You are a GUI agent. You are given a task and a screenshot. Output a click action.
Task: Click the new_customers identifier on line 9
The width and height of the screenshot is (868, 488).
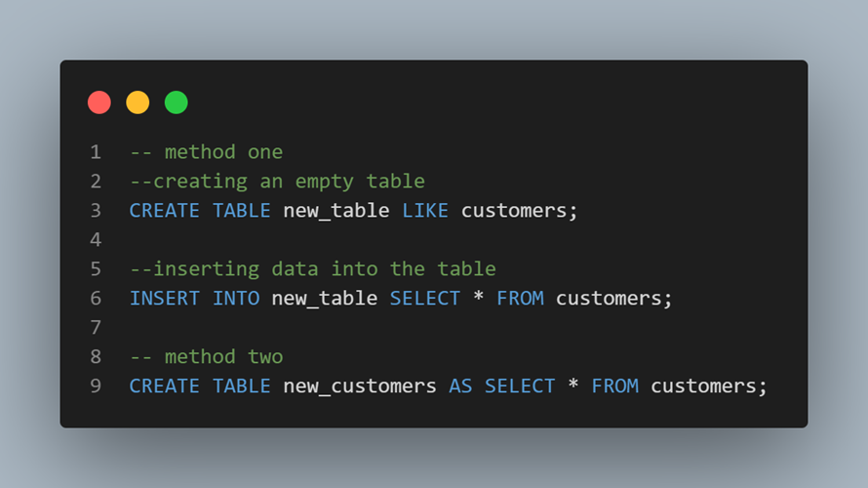pyautogui.click(x=360, y=386)
